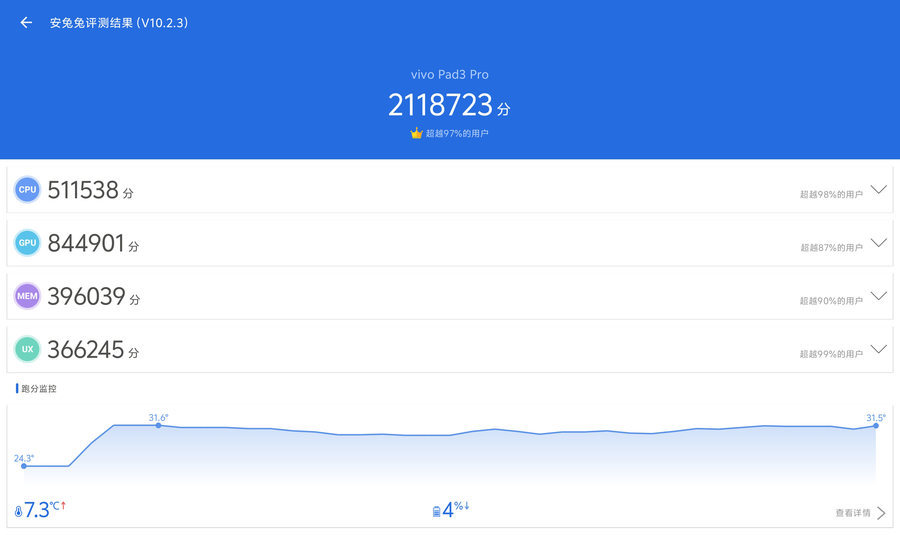The width and height of the screenshot is (900, 535).
Task: Click 超越87%的用户 in GPU row
Action: [x=831, y=247]
